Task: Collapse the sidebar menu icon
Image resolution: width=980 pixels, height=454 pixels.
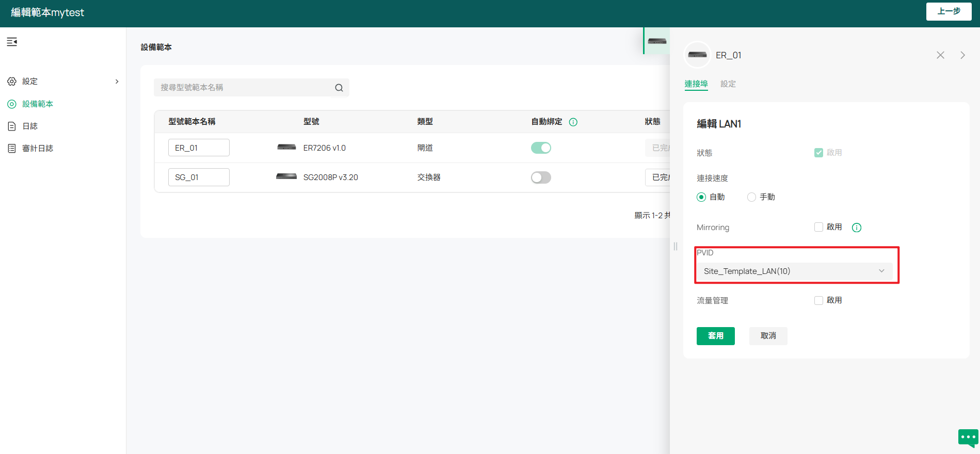Action: (x=12, y=42)
